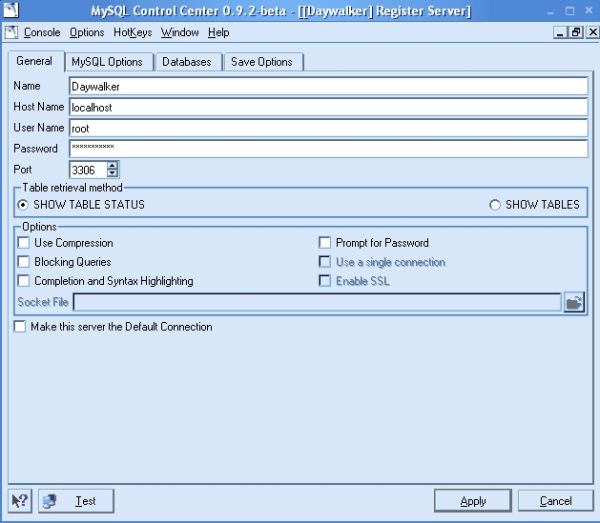Click the document icon left of Console menu

click(11, 33)
